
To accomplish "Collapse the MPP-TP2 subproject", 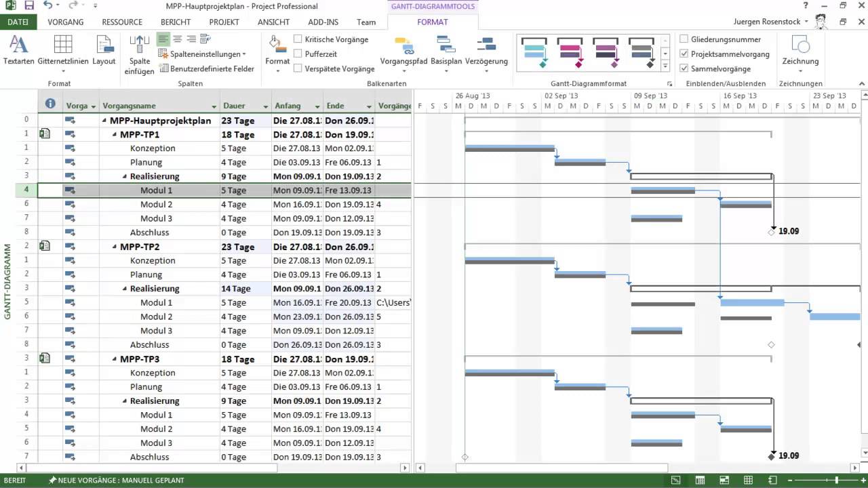I will point(115,247).
